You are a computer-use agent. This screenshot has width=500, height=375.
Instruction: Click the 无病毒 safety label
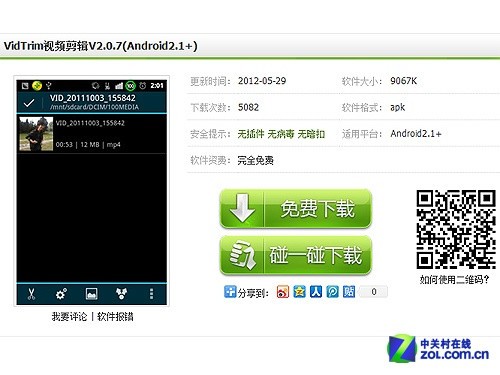pos(281,134)
